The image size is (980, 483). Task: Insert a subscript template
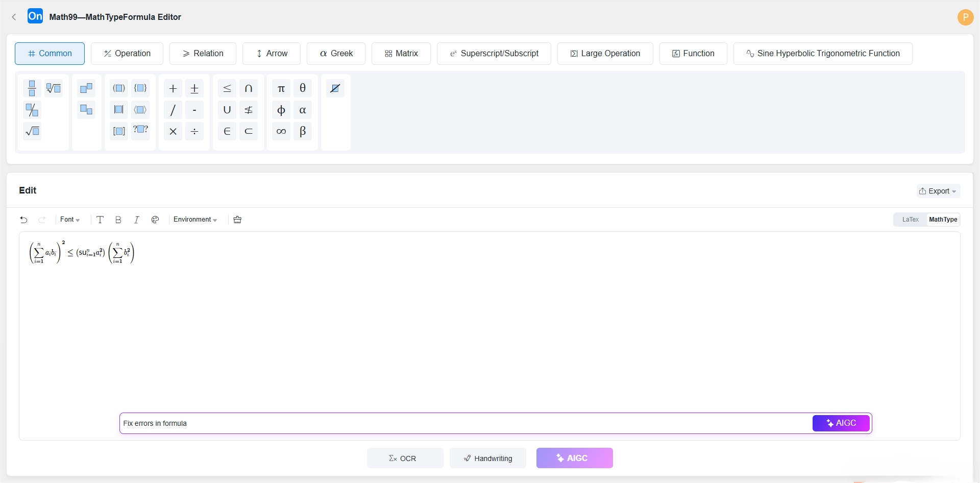[86, 110]
